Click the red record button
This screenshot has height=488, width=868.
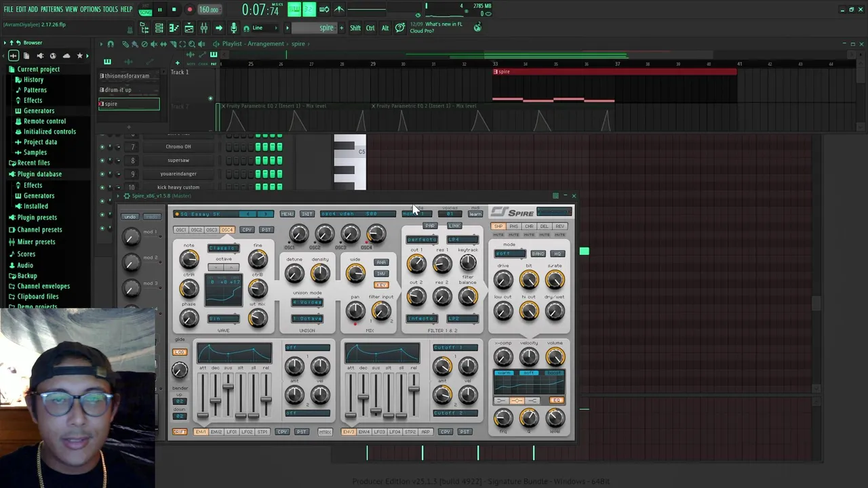(189, 10)
